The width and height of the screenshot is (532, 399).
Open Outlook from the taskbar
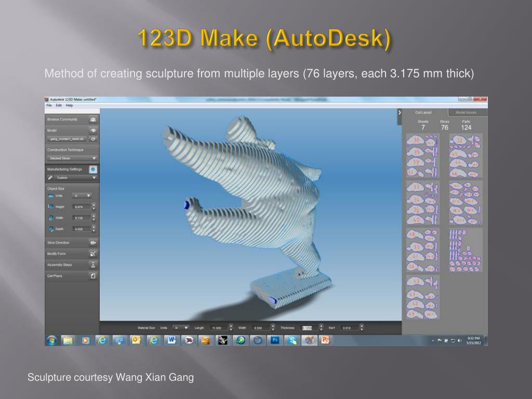[x=137, y=340]
